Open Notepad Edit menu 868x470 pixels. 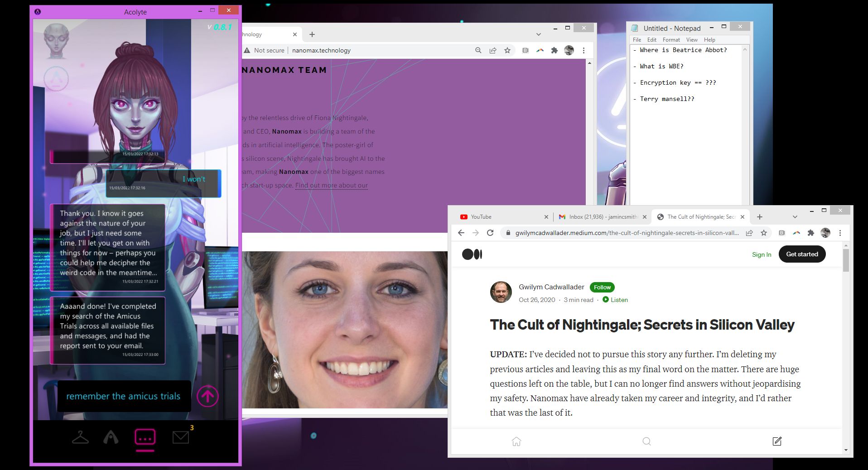coord(652,40)
